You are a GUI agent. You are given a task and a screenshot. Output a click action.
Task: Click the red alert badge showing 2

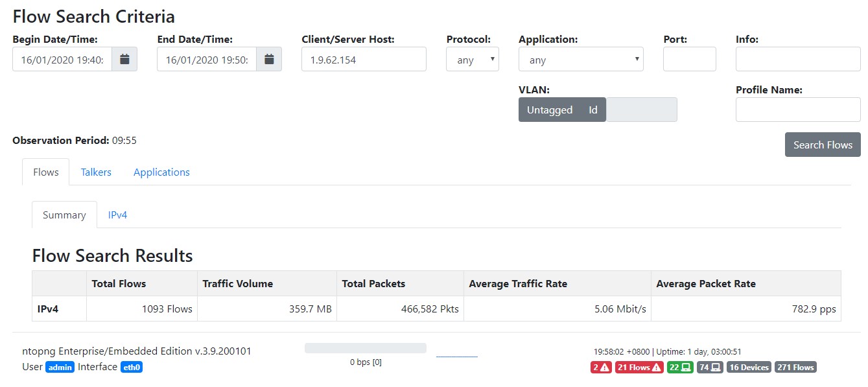(x=601, y=368)
